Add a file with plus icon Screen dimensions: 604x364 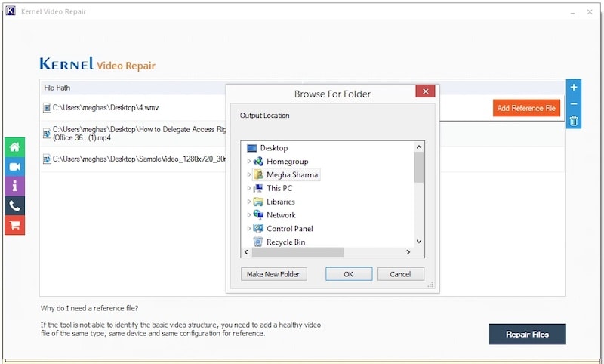click(574, 88)
